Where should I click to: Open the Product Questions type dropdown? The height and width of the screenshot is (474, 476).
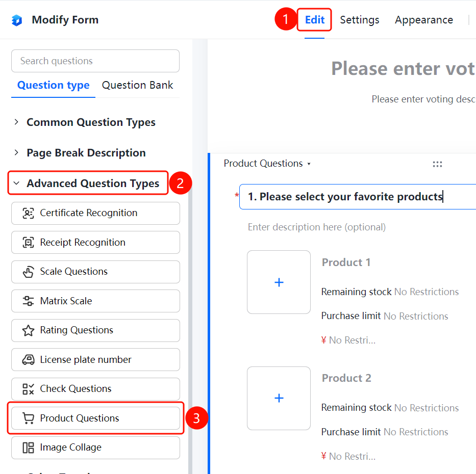[267, 164]
